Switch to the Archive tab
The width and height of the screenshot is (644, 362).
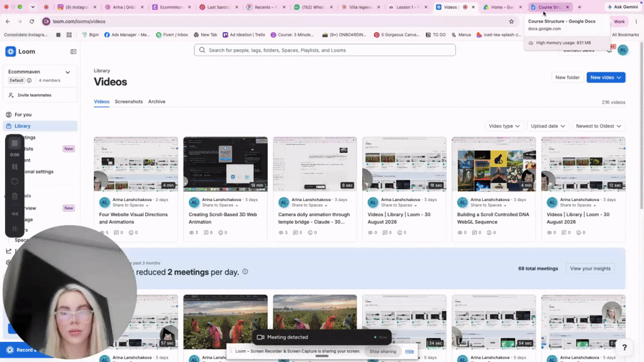[x=157, y=101]
